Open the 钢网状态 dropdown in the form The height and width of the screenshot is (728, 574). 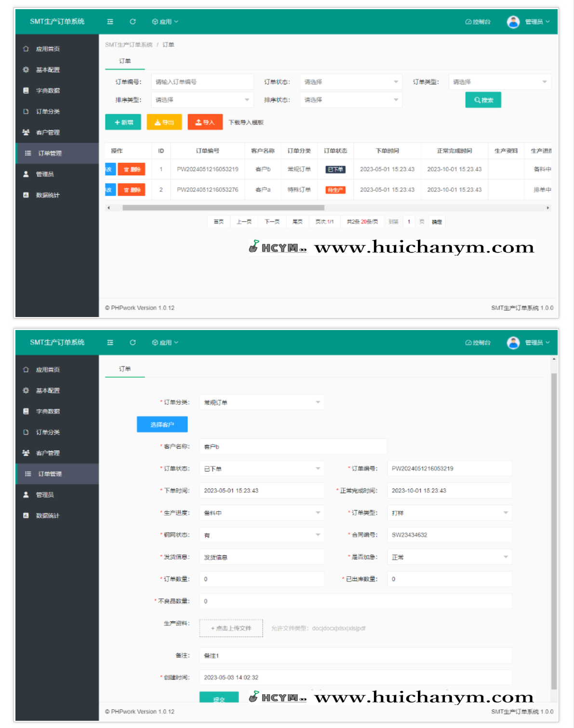tap(262, 535)
